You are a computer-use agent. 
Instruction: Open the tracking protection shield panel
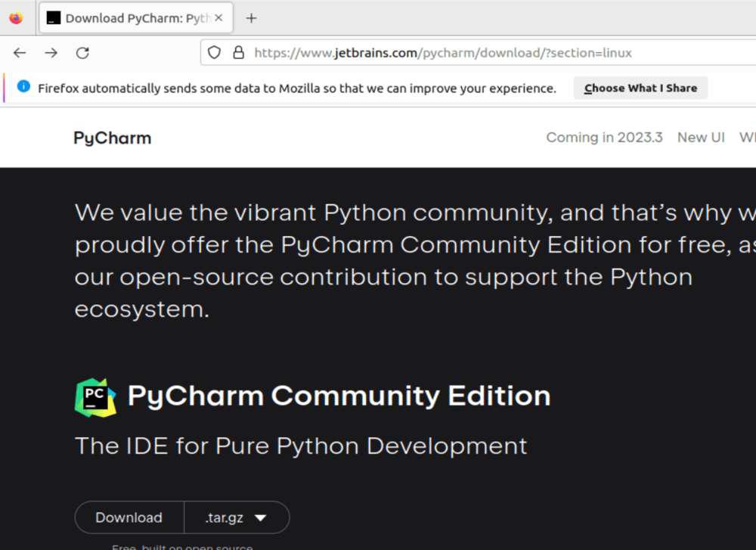(214, 53)
